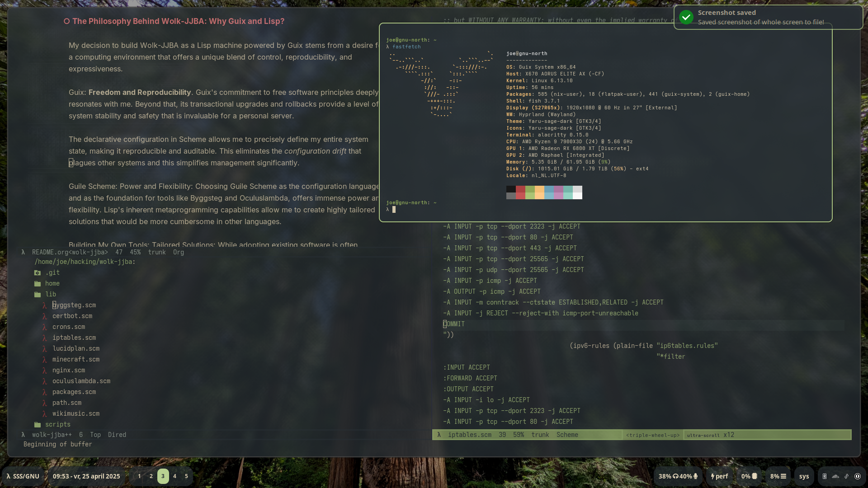This screenshot has width=868, height=488.
Task: Click Dired mode indicator in mode line
Action: tap(117, 435)
